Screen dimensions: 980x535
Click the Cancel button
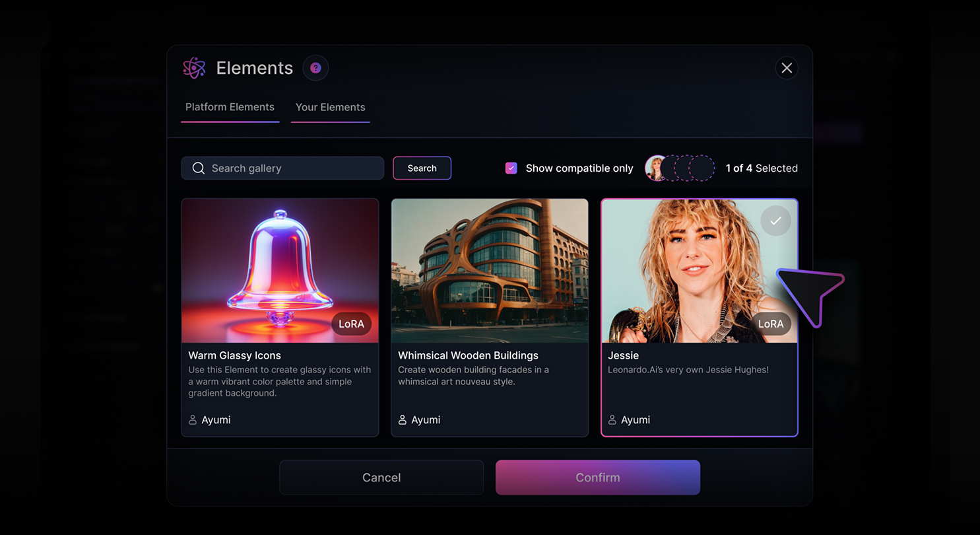tap(381, 477)
